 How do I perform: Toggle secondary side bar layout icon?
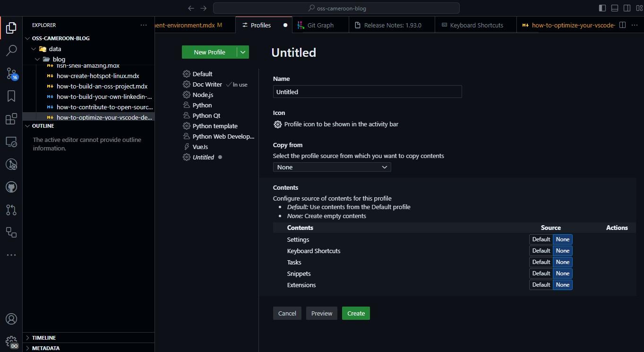click(x=627, y=8)
